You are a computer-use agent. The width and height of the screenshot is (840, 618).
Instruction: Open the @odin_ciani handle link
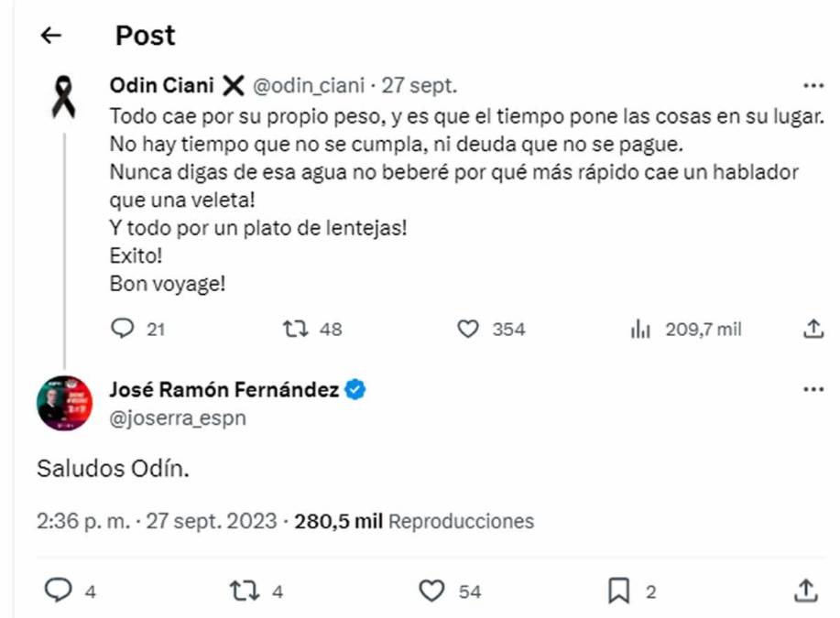[308, 86]
